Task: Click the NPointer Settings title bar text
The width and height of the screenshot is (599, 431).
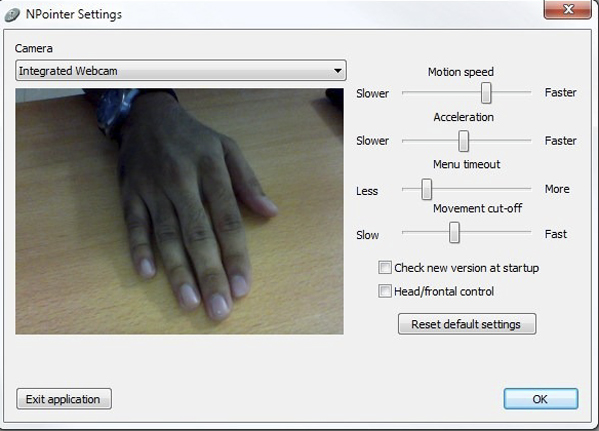Action: 74,15
